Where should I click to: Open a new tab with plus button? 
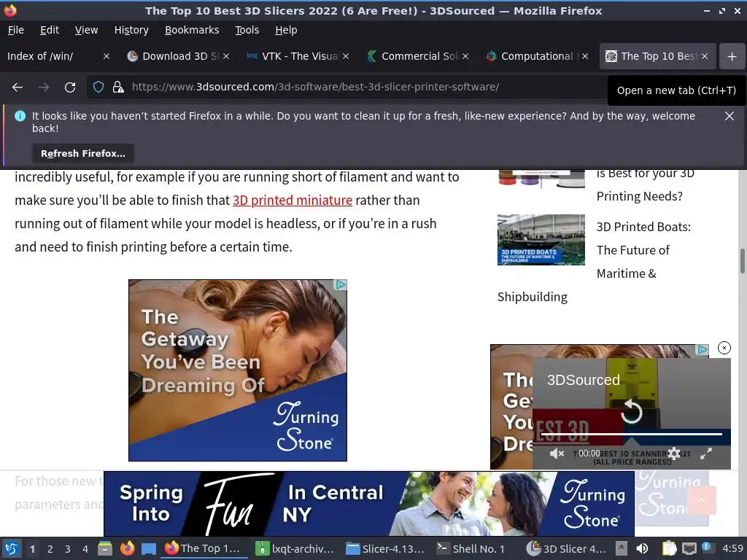tap(732, 57)
